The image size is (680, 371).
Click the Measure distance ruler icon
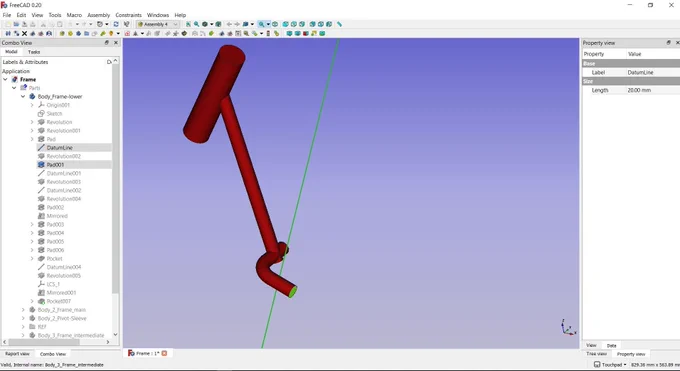pos(339,24)
